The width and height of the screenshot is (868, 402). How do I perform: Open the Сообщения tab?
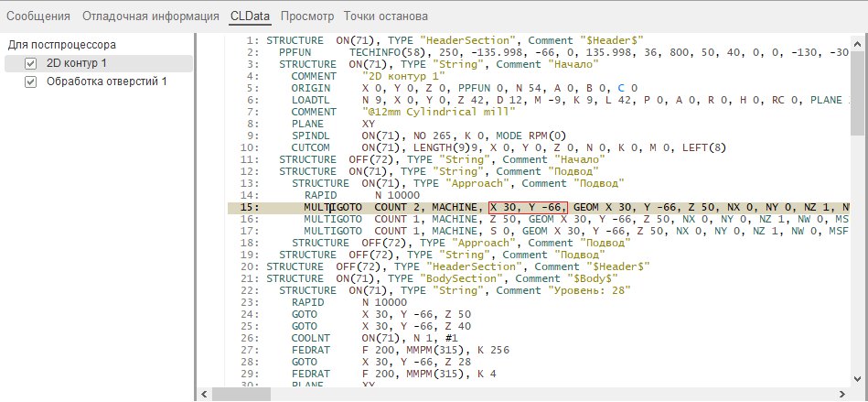click(x=38, y=16)
